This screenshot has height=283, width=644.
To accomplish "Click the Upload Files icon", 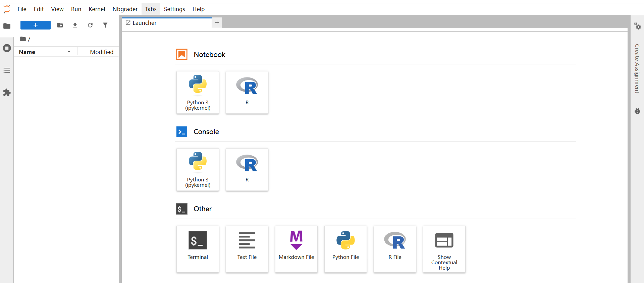I will coord(75,25).
